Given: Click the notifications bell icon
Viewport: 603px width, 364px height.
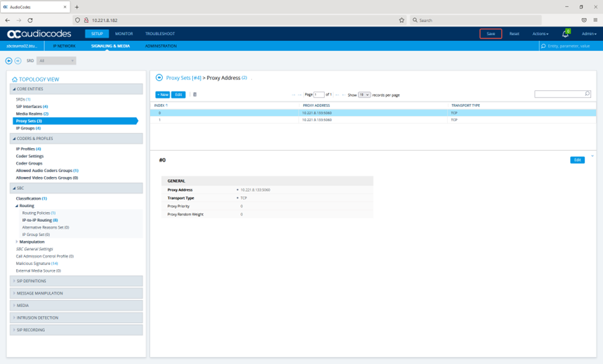Looking at the screenshot, I should click(565, 34).
